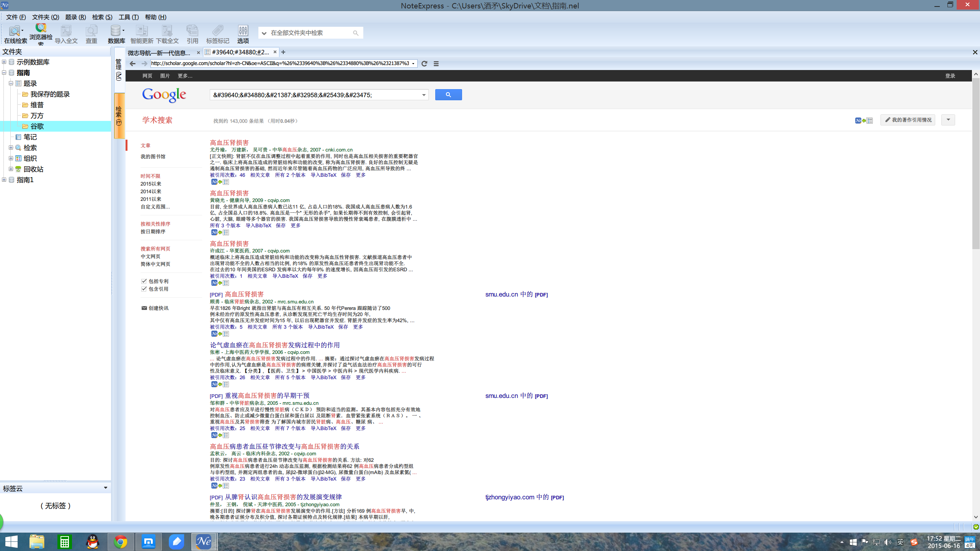Collapse the 指南 database node
Viewport: 980px width, 551px height.
click(x=4, y=73)
